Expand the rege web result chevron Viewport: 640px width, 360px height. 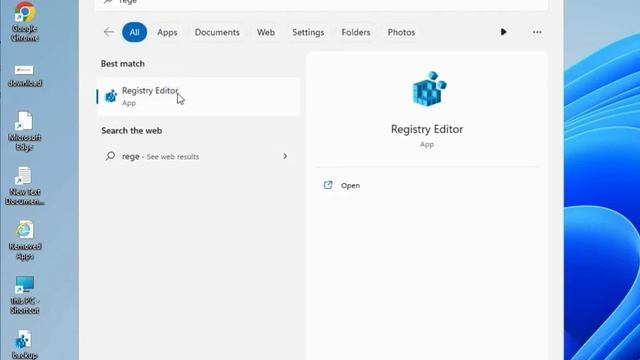click(285, 156)
